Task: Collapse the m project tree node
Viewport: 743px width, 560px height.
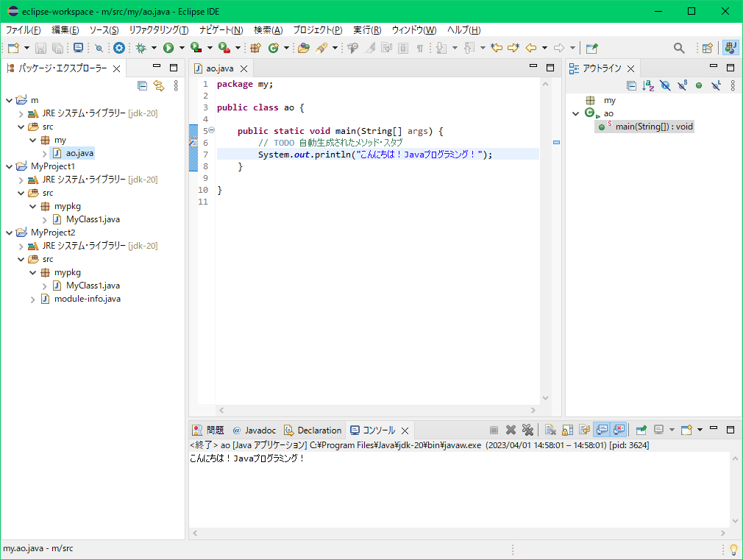Action: pos(9,101)
